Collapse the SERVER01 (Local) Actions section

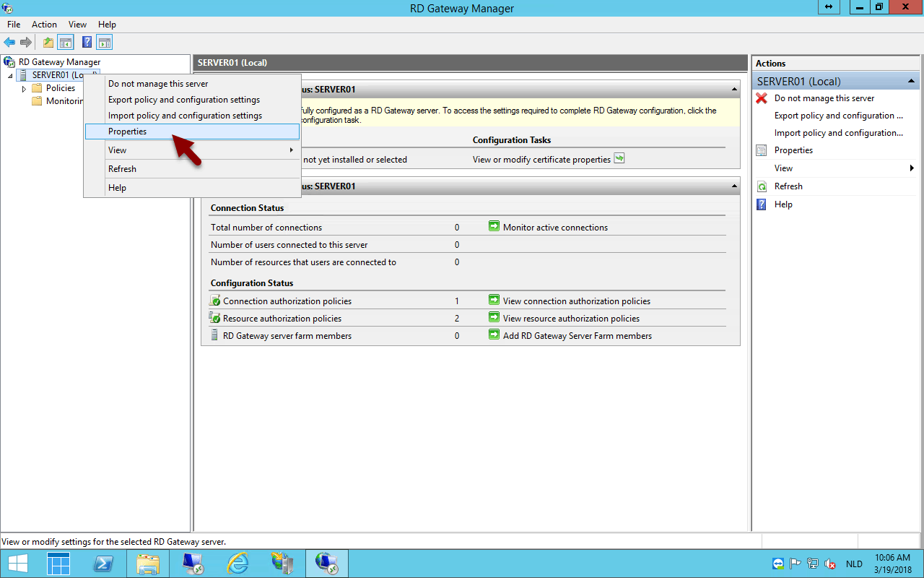click(912, 82)
